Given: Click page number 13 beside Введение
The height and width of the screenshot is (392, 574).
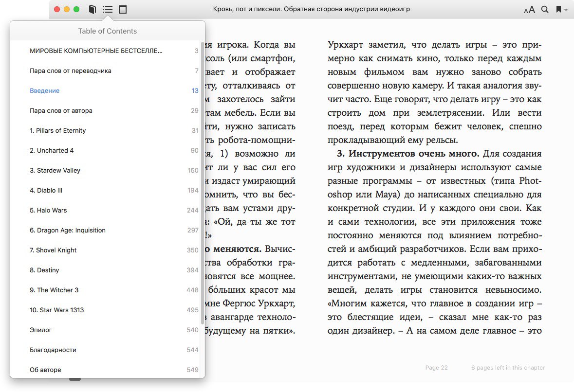Looking at the screenshot, I should point(195,90).
